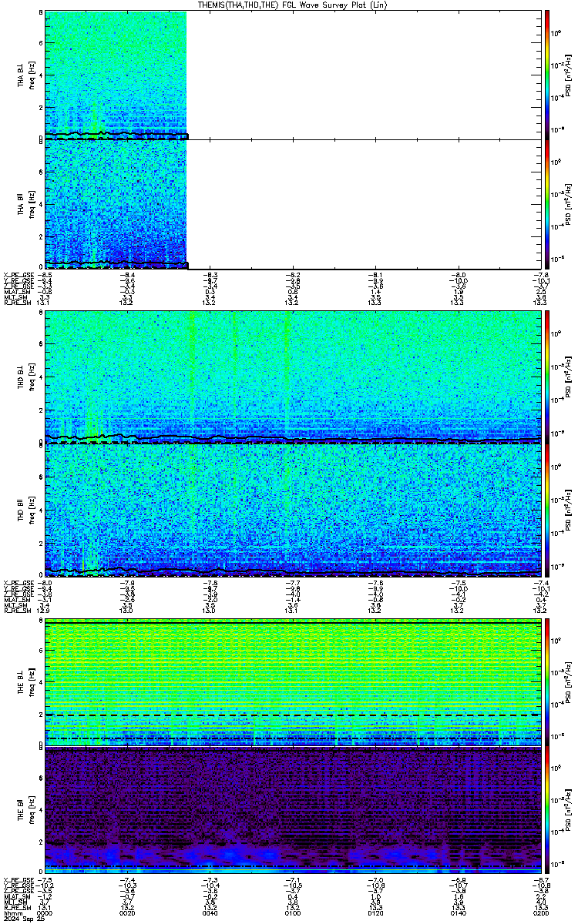Click the THD B-perpendicular freq [Hz] axis label
Screen dimensions: 578x924
32,378
